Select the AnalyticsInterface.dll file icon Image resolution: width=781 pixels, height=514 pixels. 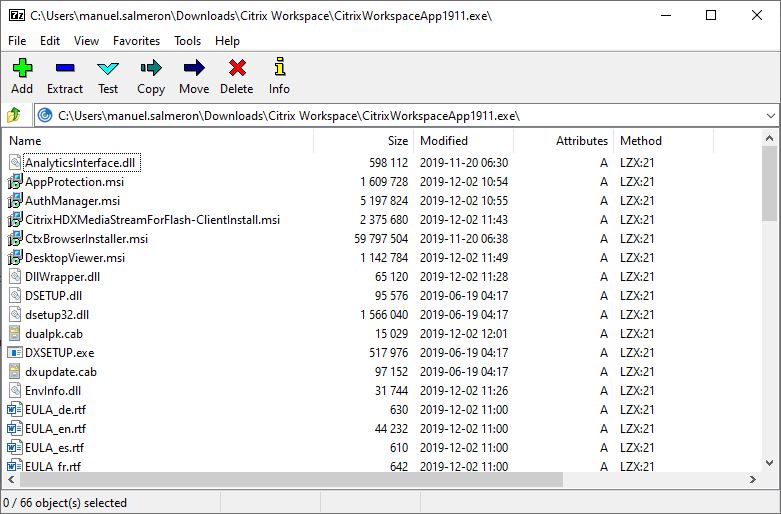[15, 162]
